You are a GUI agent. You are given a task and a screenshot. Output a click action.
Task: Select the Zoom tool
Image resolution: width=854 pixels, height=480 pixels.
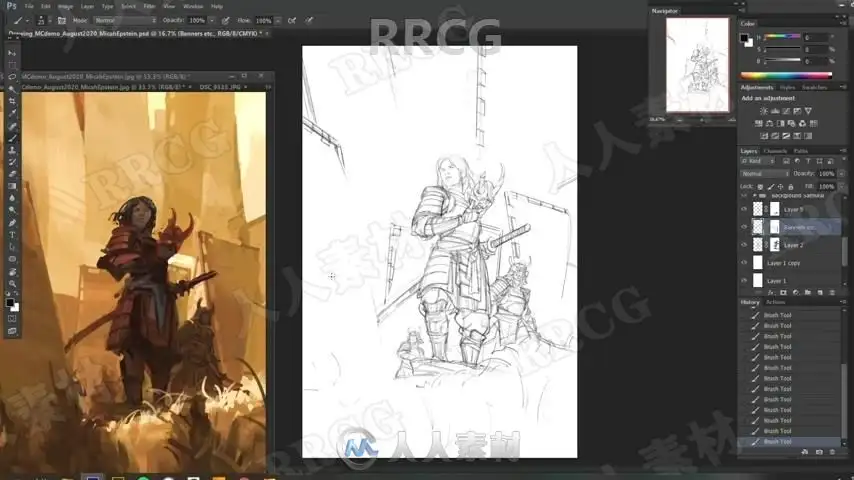click(x=12, y=283)
